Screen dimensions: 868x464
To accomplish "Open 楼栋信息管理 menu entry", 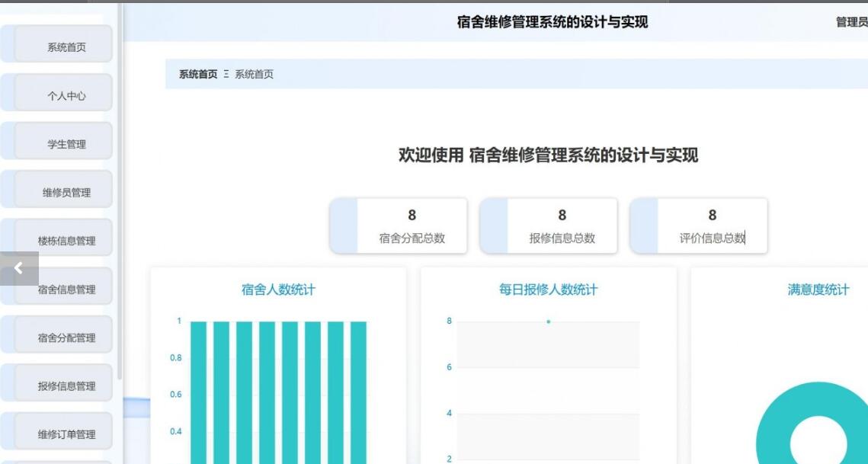I will click(66, 241).
